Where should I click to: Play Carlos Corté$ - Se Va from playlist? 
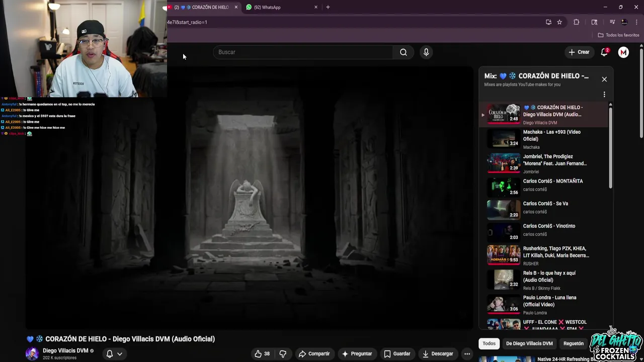pyautogui.click(x=543, y=209)
